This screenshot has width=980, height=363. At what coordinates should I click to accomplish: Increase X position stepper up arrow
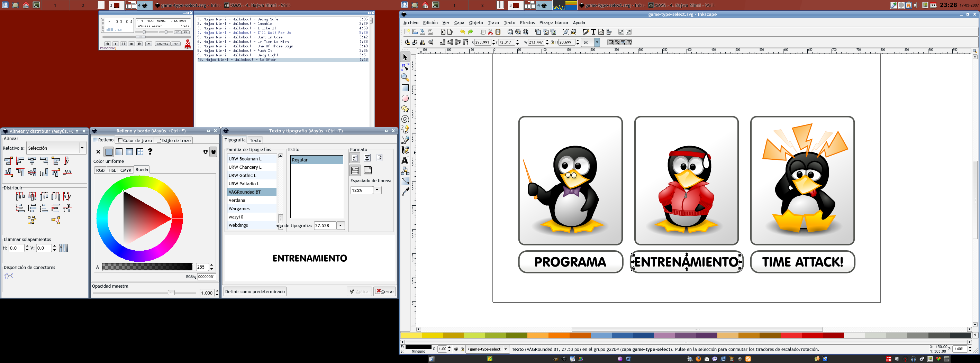[x=494, y=41]
